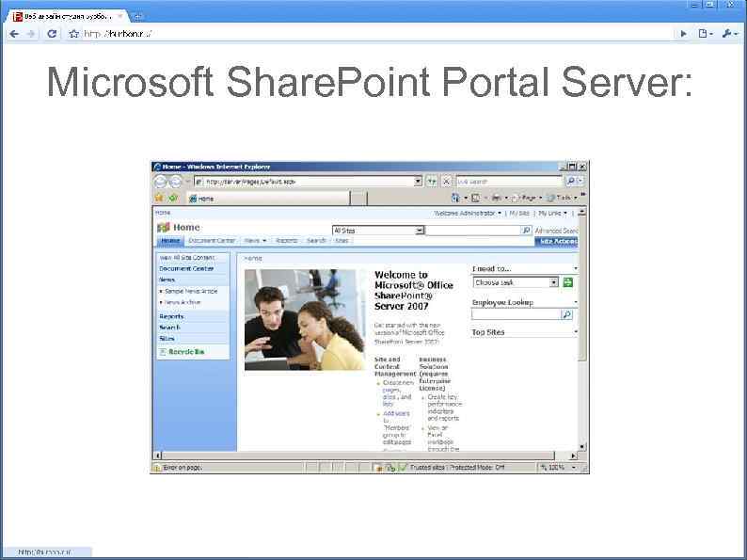This screenshot has width=747, height=560.
Task: Open the Welcome Administrator dropdown
Action: click(468, 214)
